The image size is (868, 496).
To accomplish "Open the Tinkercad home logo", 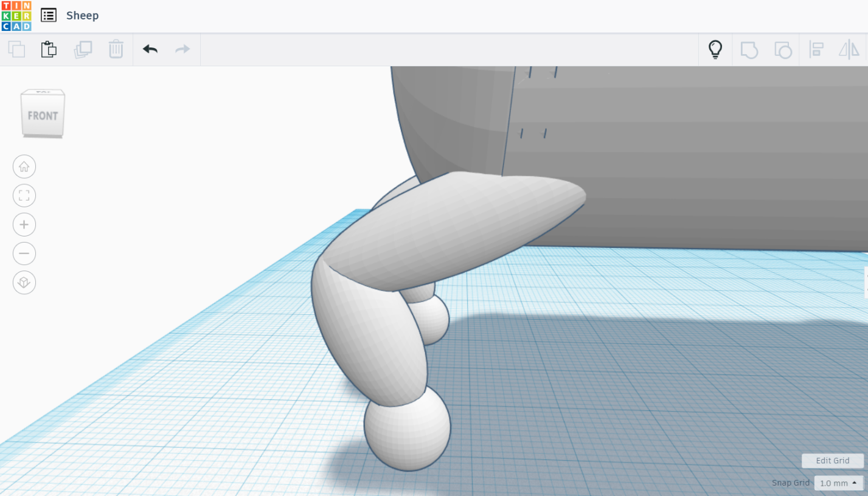I will (16, 16).
